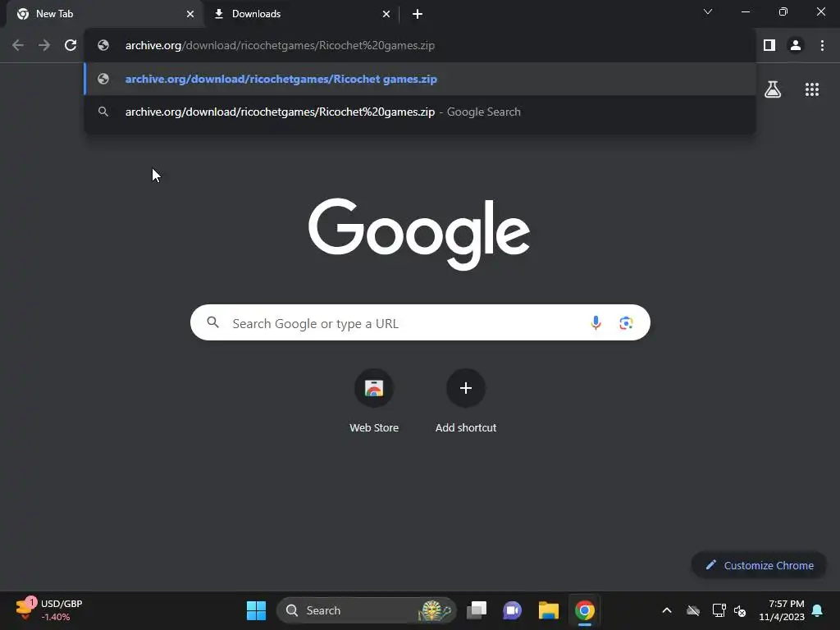The image size is (840, 630).
Task: Choose the Google Search suggestion for the zip URL
Action: pos(420,112)
